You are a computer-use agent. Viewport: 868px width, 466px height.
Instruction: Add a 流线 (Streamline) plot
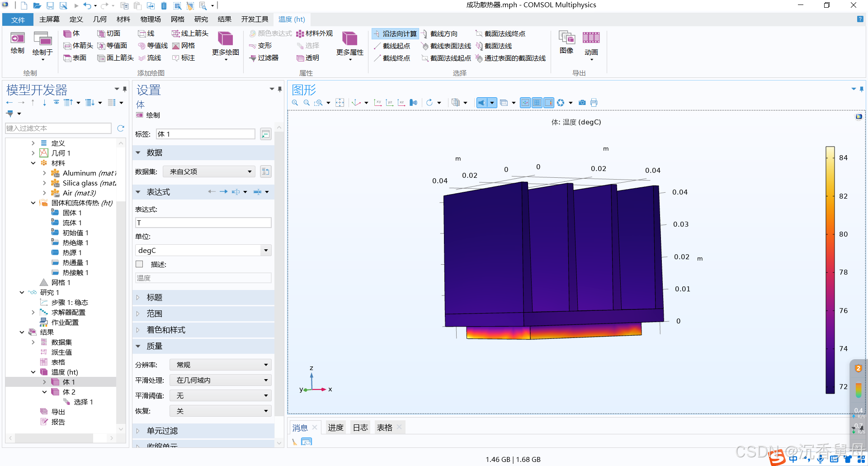150,58
